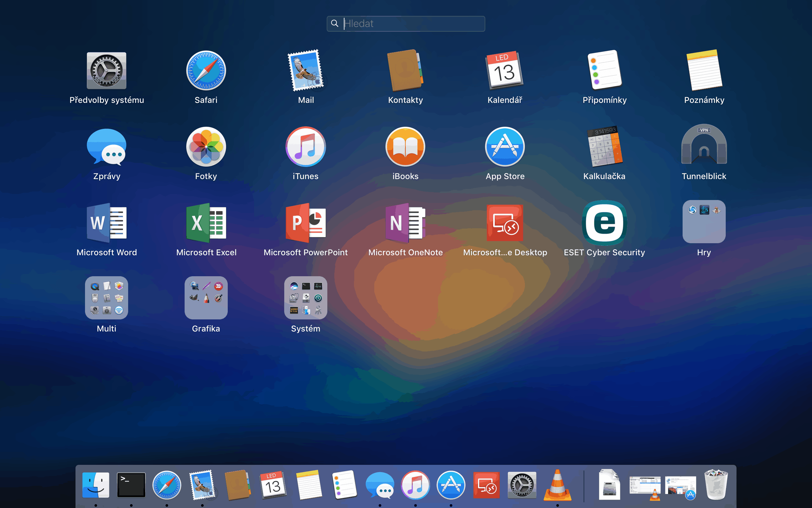The image size is (812, 508).
Task: Launch Připomínky app in Launchpad
Action: (604, 70)
